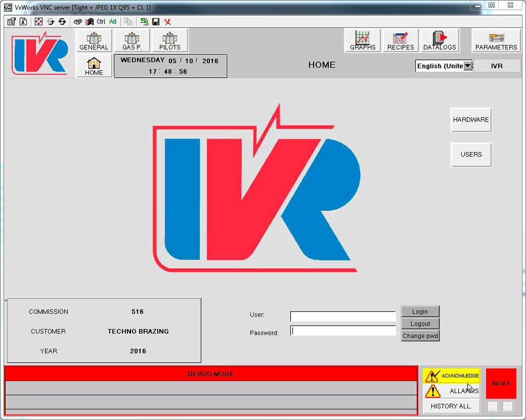Screen dimensions: 526x420
Task: Send Ctrl+Alt+Del using the keys icon
Action: pos(78,22)
